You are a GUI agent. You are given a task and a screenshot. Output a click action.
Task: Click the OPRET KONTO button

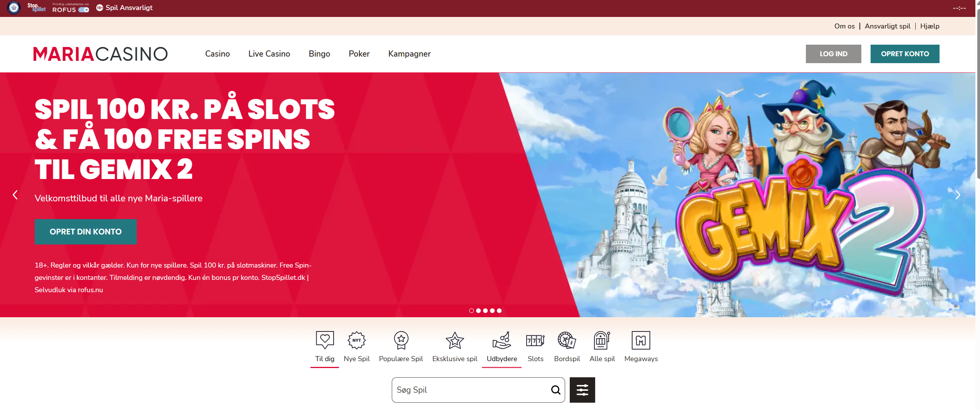pyautogui.click(x=904, y=54)
